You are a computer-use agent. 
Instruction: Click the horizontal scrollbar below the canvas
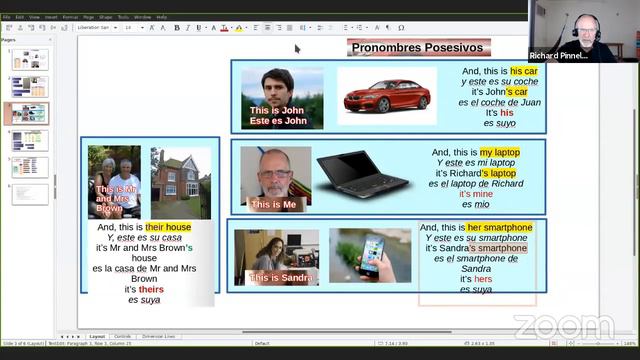(347, 332)
